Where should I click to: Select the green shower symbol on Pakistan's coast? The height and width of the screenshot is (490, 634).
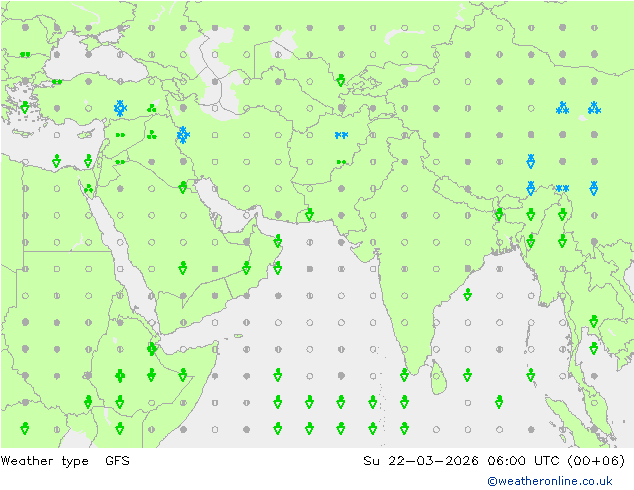click(309, 214)
